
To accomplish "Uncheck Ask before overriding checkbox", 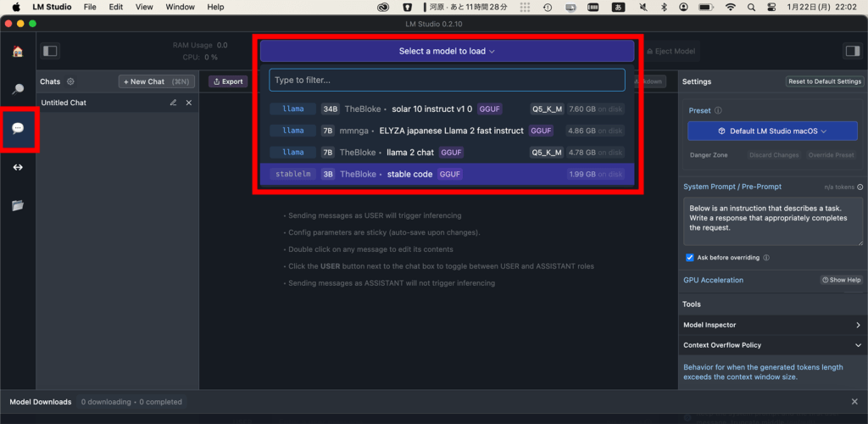I will 689,258.
